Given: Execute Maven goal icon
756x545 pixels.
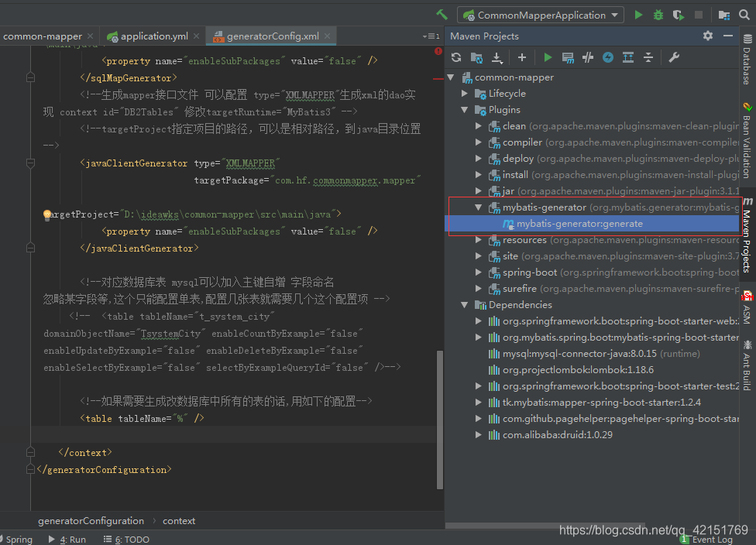Looking at the screenshot, I should (568, 58).
